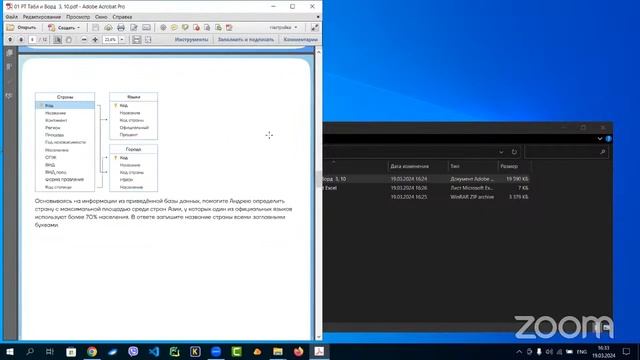Click the taskbar search icon
Screen dimensions: 640x360
(30, 351)
